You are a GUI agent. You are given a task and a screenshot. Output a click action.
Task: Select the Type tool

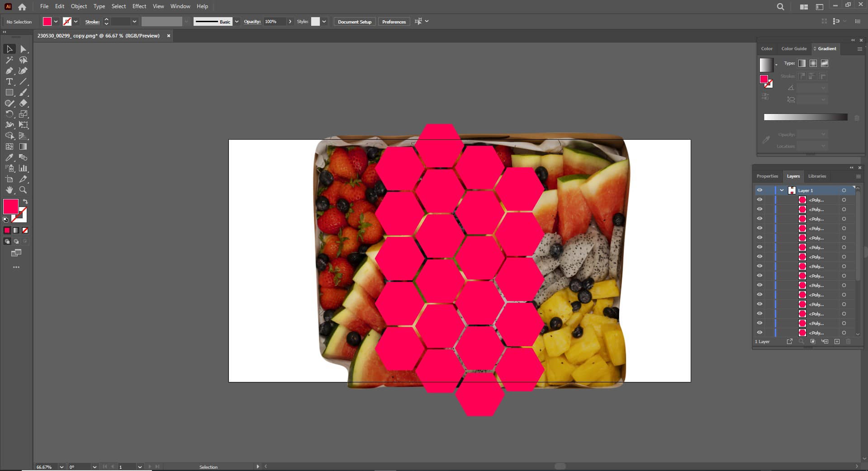[x=9, y=82]
